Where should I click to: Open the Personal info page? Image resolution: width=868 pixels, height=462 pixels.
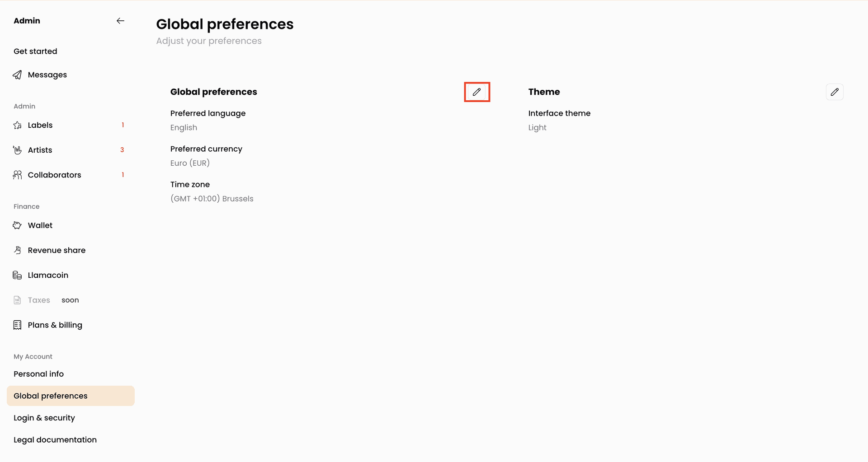[x=38, y=374]
